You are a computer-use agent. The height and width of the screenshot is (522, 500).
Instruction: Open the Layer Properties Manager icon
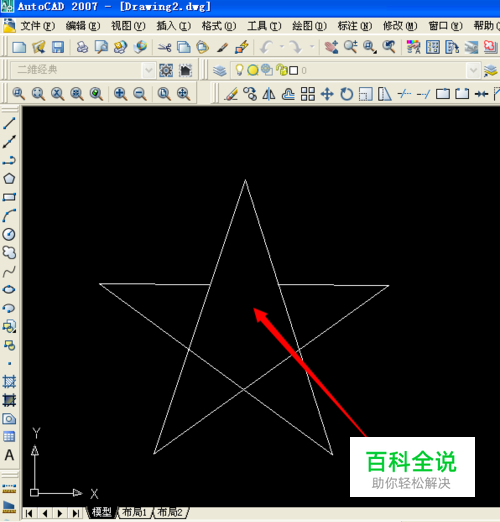[x=220, y=70]
